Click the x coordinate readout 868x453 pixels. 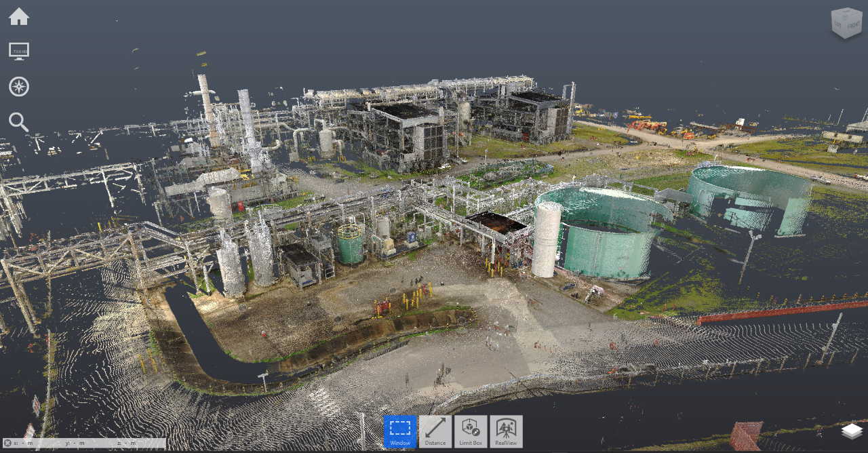pyautogui.click(x=24, y=444)
